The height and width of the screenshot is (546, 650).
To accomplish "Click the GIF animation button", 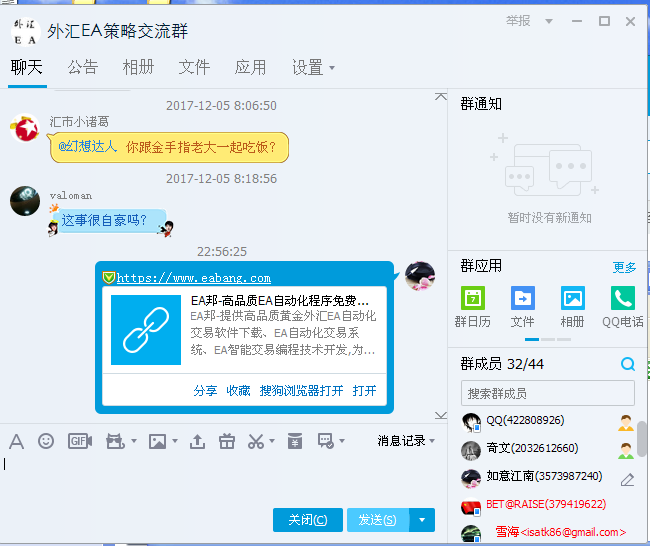I will point(79,441).
